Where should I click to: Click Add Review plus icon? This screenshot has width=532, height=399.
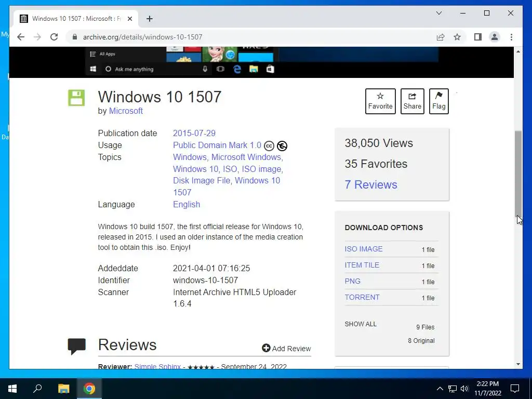[x=266, y=348]
